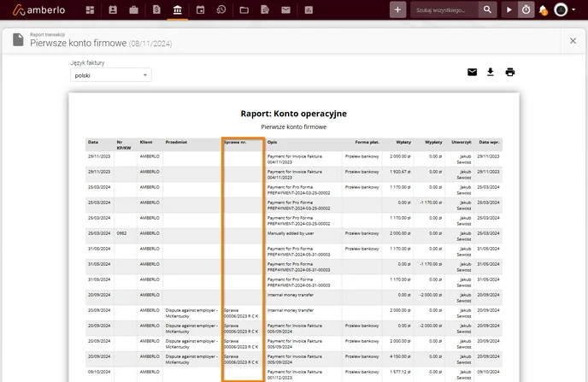Download the transaction report
The image size is (588, 382).
[x=491, y=72]
